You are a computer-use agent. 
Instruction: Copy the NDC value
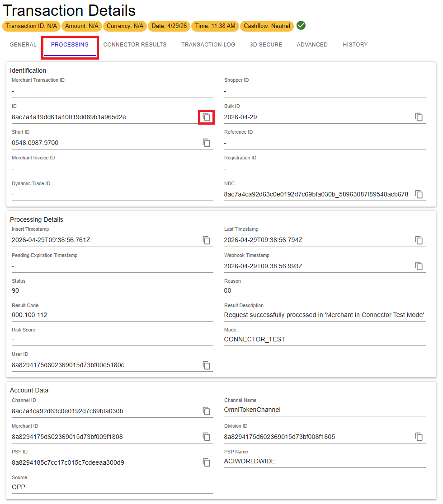[419, 194]
